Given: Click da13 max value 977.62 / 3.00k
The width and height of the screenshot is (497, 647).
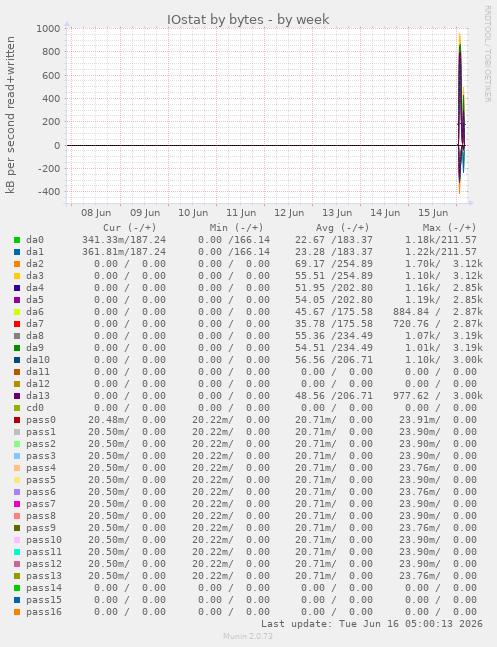Looking at the screenshot, I should (438, 396).
